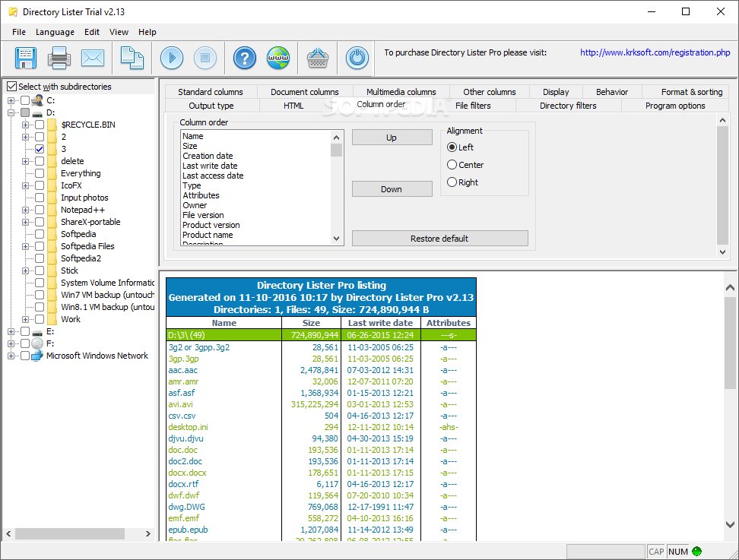
Task: Click the power Exit icon
Action: coord(357,58)
